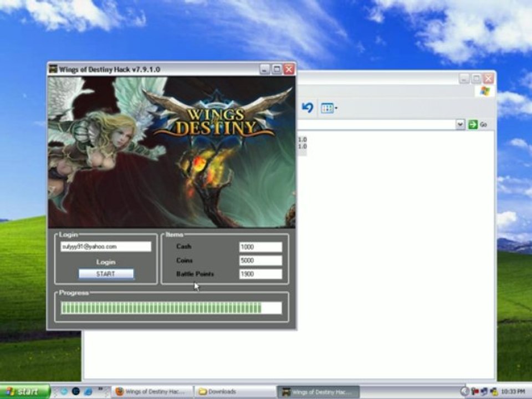Click the red shield tray icon
532x399 pixels.
(x=475, y=392)
